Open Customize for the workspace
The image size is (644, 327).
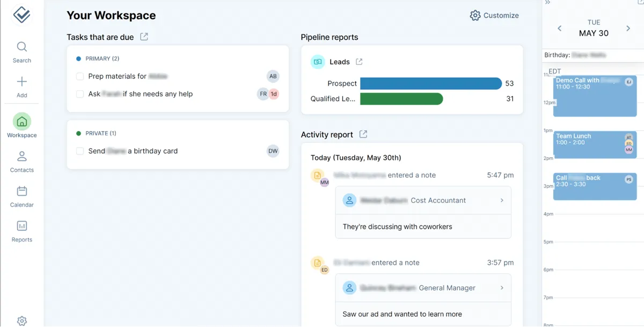coord(494,16)
